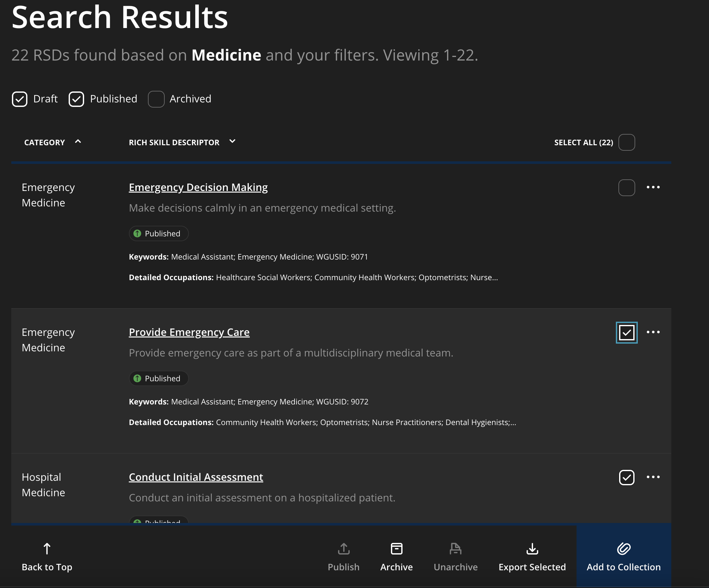The height and width of the screenshot is (588, 709).
Task: Check the Select All (22) checkbox
Action: coord(626,142)
